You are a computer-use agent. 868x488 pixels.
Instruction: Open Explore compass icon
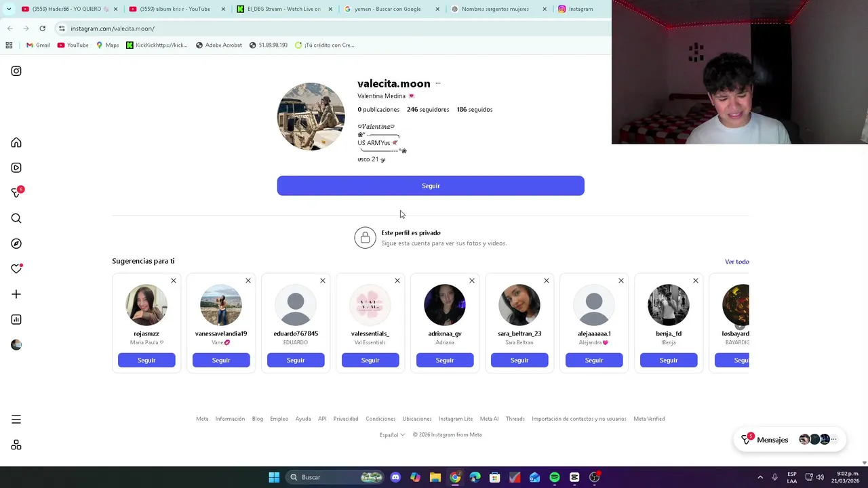pos(16,243)
